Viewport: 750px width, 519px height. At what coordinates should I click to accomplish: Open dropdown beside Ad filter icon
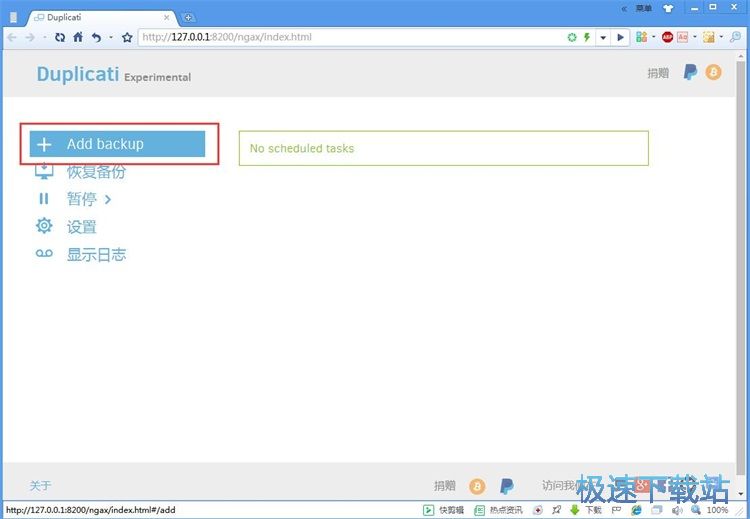click(x=695, y=37)
